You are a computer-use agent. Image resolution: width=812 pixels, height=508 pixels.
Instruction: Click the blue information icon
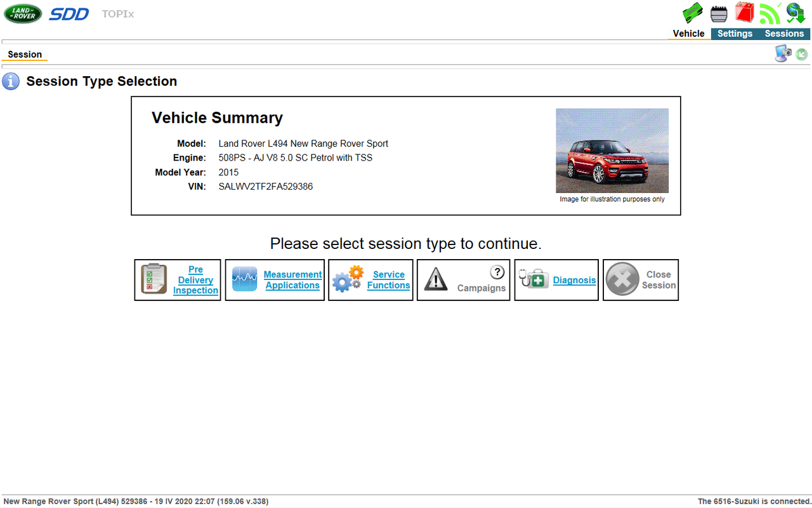pyautogui.click(x=11, y=81)
